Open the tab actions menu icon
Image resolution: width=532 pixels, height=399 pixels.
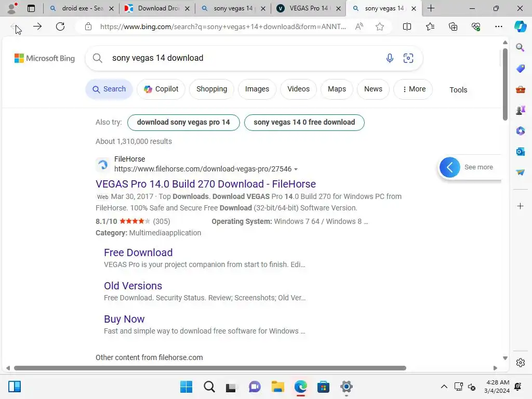click(31, 8)
